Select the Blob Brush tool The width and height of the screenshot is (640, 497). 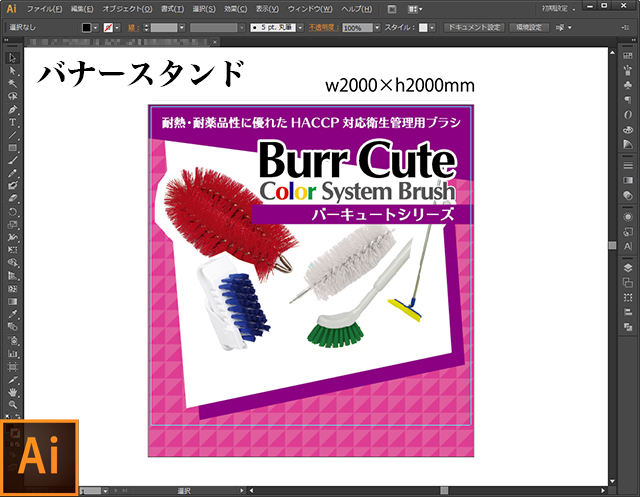click(12, 186)
